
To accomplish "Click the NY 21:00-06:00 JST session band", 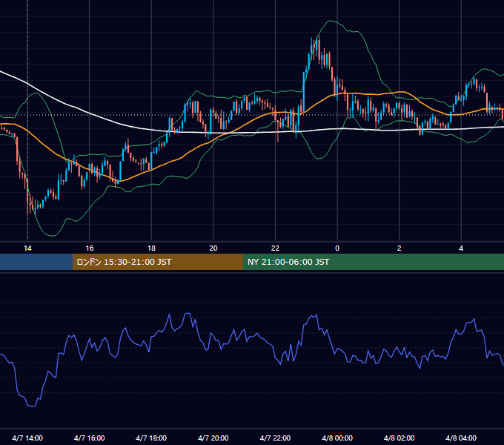I will tap(373, 262).
